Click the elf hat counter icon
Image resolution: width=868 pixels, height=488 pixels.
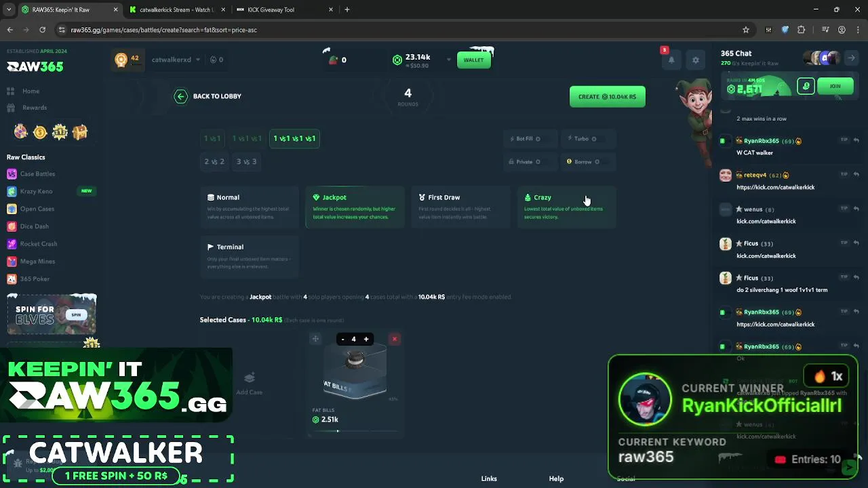[x=332, y=60]
